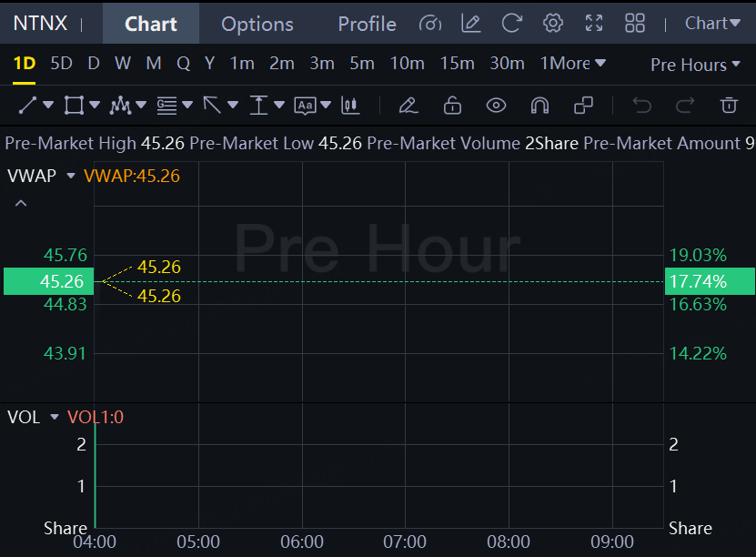Select the candlestick chart type icon
Viewport: 756px width, 557px height.
click(350, 106)
